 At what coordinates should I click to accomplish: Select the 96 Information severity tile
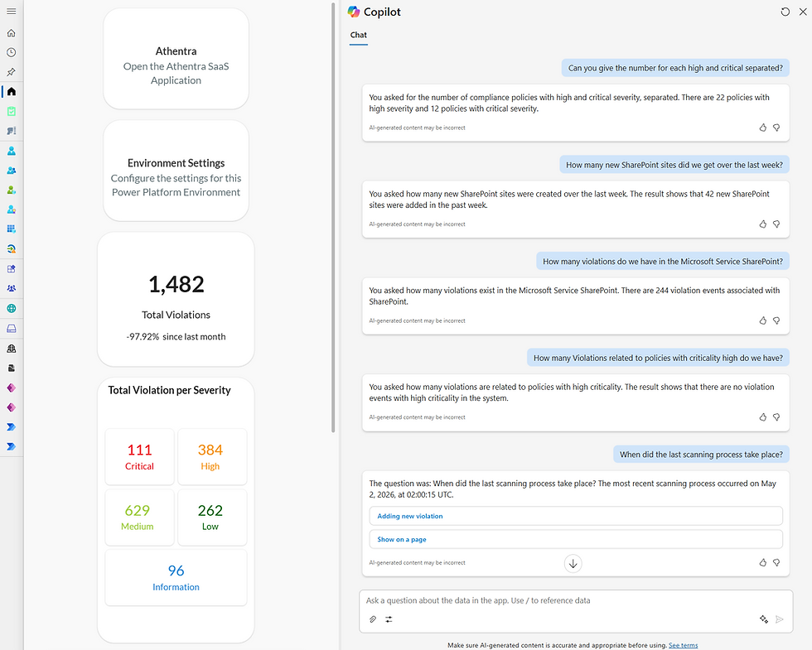pyautogui.click(x=176, y=578)
